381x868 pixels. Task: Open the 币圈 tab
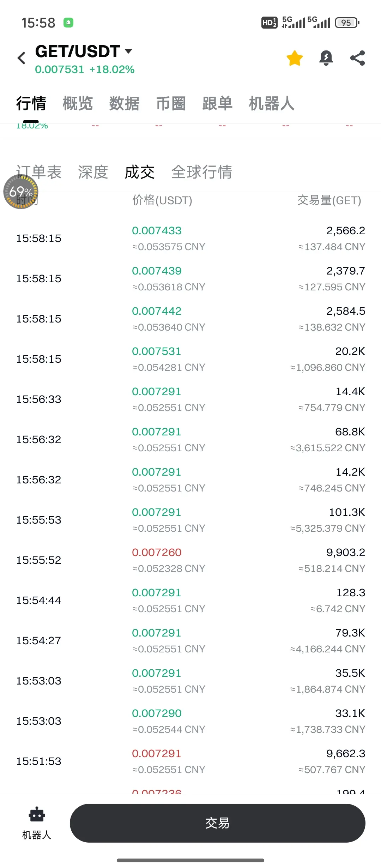point(171,103)
